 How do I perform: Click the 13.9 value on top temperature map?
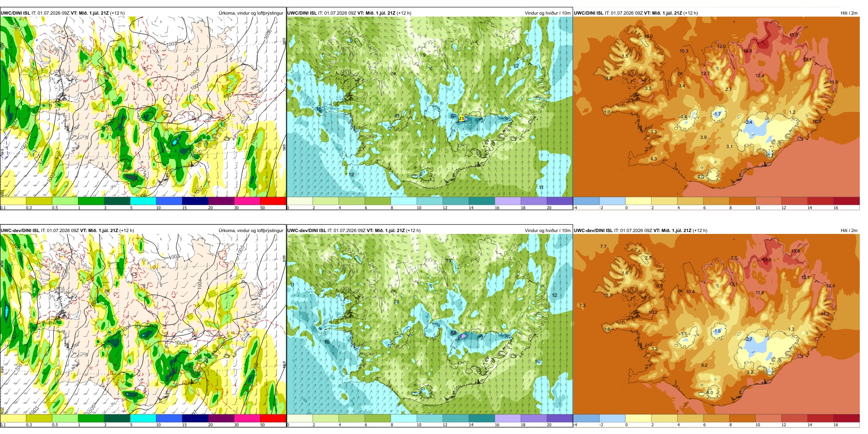tap(794, 35)
